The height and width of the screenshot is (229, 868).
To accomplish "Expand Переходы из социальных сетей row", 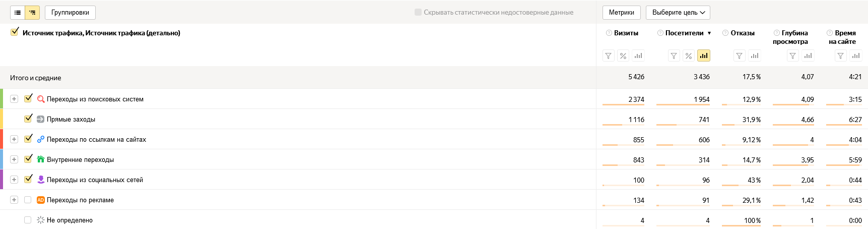I will click(x=14, y=180).
